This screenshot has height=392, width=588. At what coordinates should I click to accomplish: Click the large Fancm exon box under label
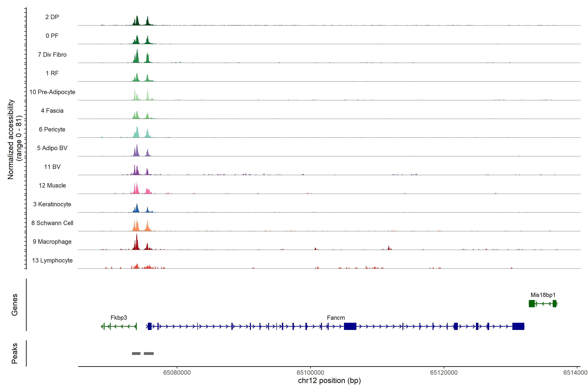point(350,326)
